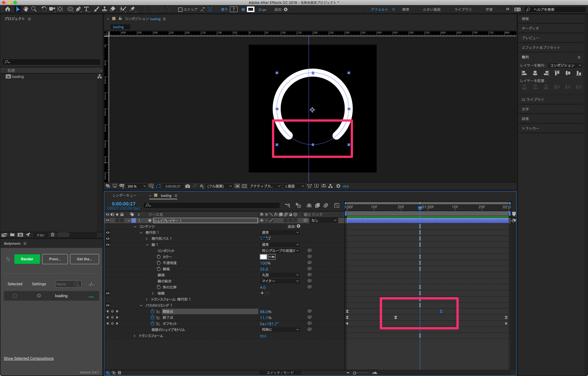Select the Type text tool

[x=86, y=9]
